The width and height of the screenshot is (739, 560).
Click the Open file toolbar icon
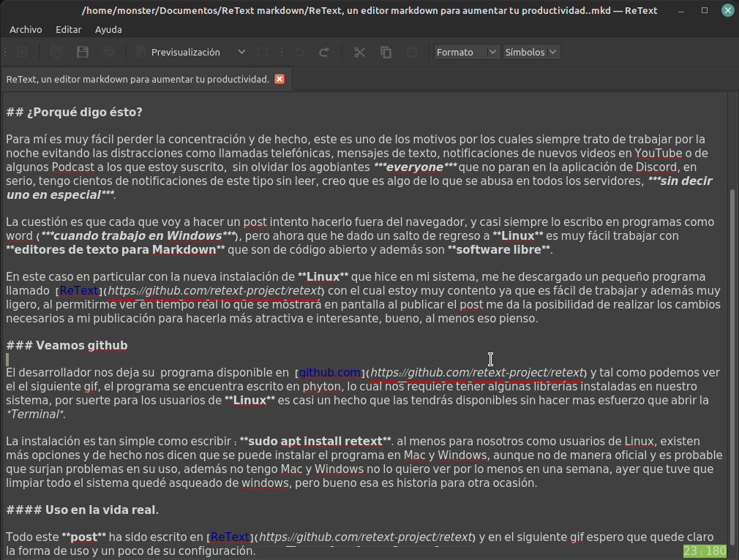pos(56,52)
